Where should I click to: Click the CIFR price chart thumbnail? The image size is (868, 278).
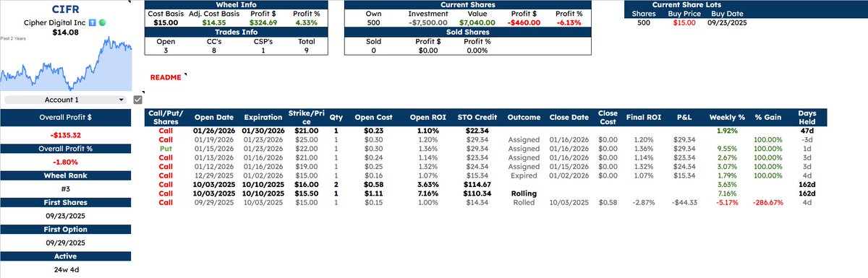(66, 63)
